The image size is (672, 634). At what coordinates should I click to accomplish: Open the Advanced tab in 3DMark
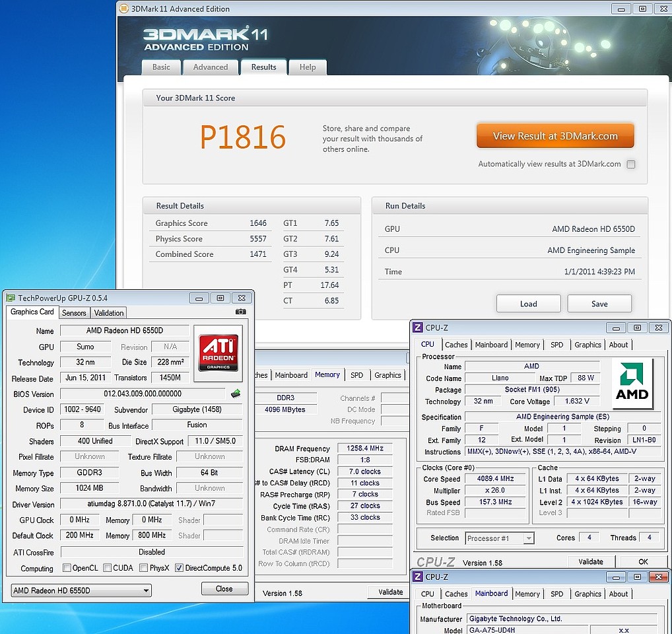211,67
